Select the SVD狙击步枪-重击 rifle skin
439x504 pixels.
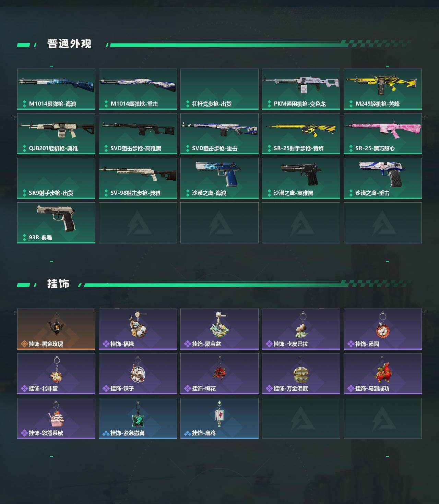219,134
